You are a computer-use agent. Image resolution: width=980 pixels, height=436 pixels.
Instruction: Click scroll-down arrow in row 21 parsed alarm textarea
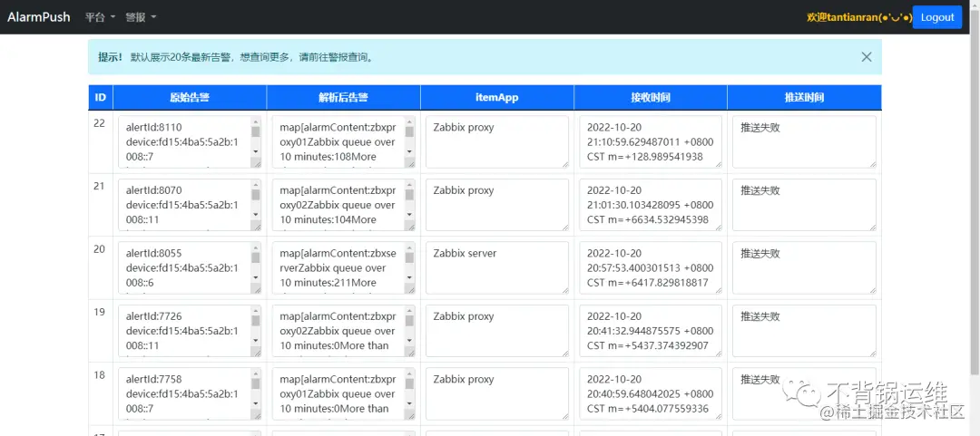point(409,214)
